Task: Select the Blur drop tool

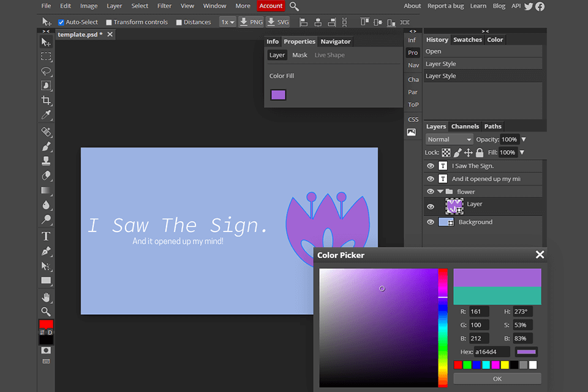Action: pos(46,205)
